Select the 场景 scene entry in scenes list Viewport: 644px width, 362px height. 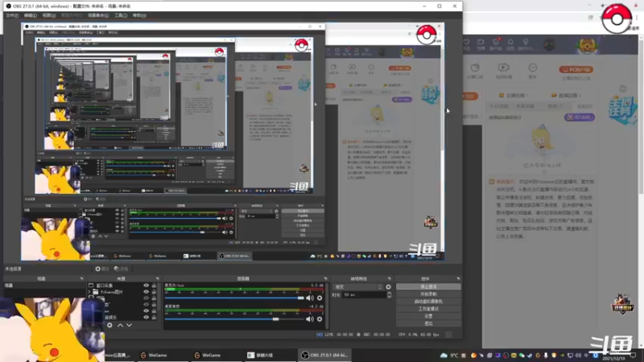coord(44,286)
